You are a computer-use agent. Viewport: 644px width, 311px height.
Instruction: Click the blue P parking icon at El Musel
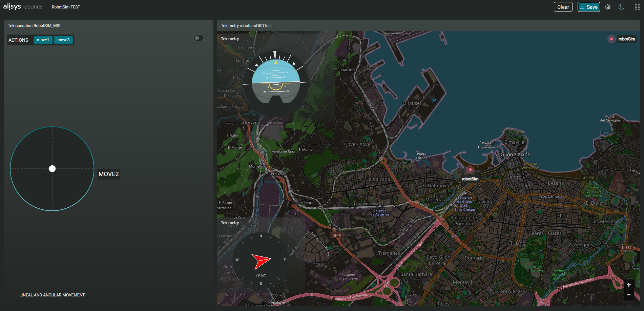tap(434, 100)
